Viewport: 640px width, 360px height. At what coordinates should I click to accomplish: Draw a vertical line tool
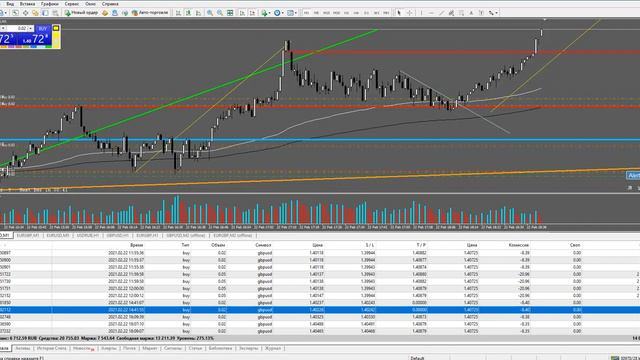(422, 13)
